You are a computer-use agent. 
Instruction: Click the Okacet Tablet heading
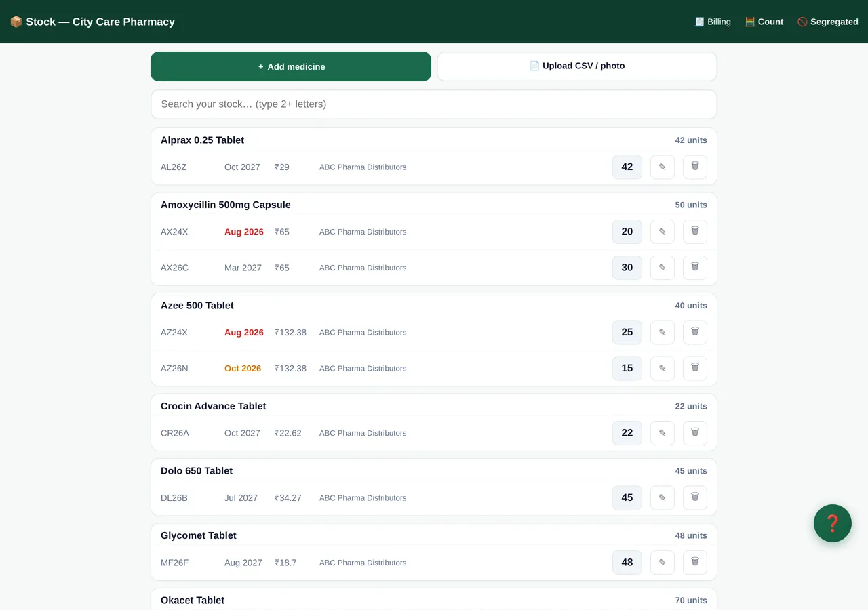[193, 601]
